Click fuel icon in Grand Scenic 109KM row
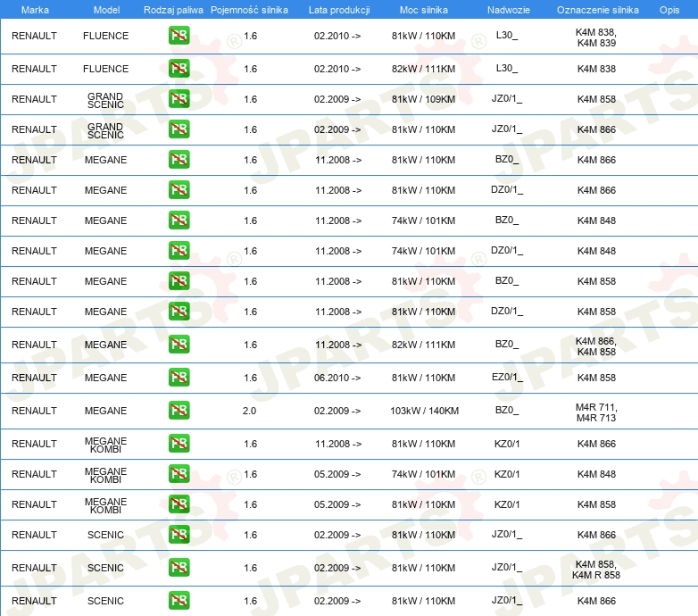This screenshot has height=616, width=698. [x=179, y=99]
